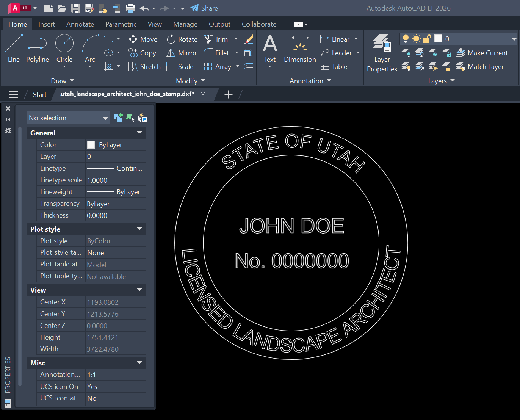
Task: Collapse the Plot style section
Action: [139, 229]
